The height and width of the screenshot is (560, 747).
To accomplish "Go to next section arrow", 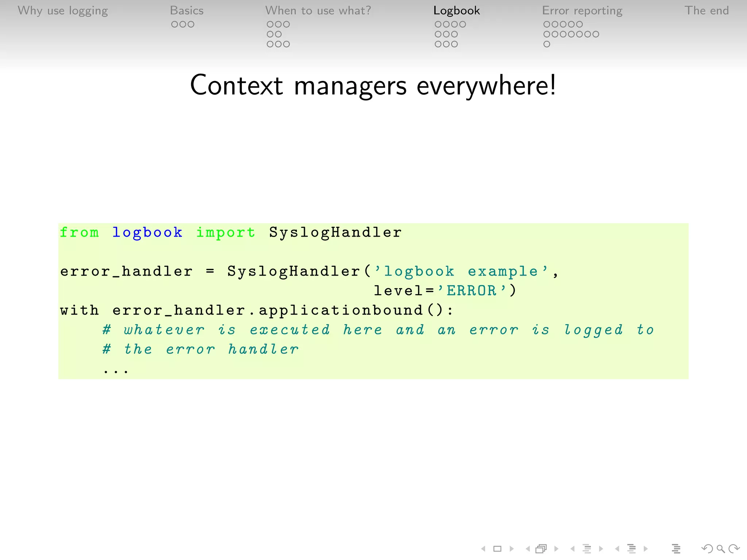I will [646, 548].
